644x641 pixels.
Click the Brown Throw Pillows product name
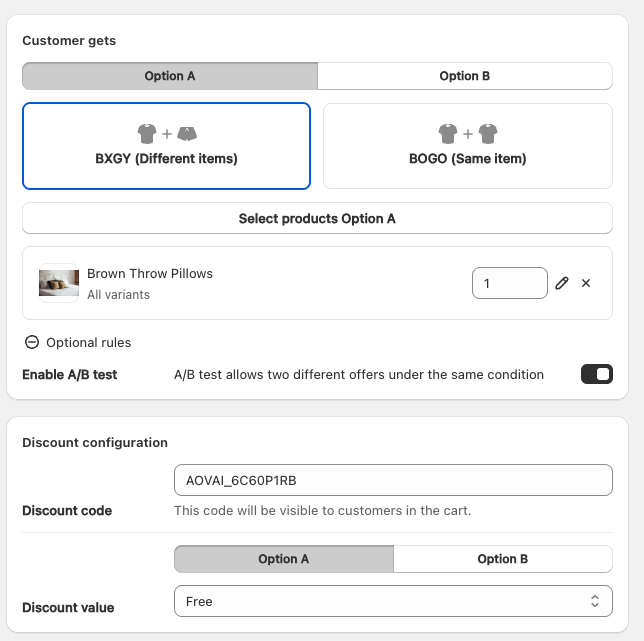click(150, 273)
